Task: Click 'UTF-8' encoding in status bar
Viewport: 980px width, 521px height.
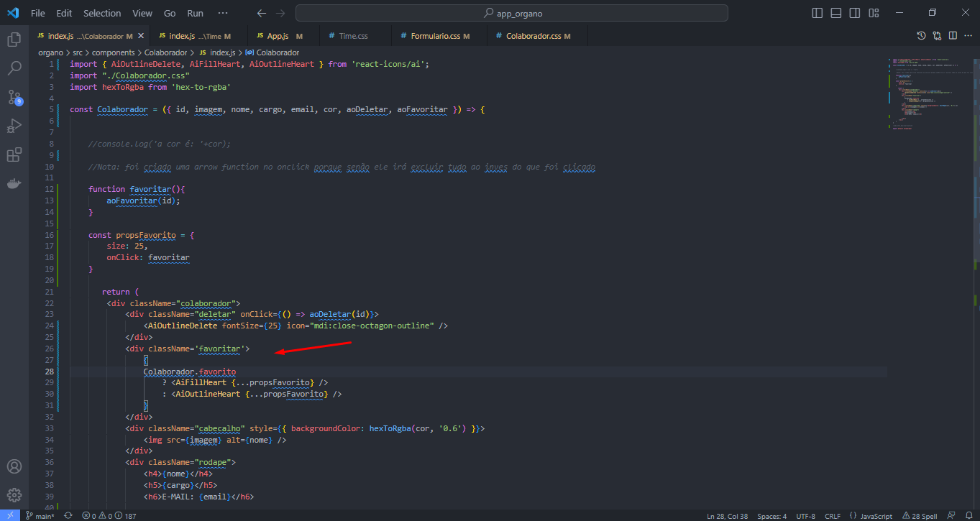Action: [x=805, y=516]
